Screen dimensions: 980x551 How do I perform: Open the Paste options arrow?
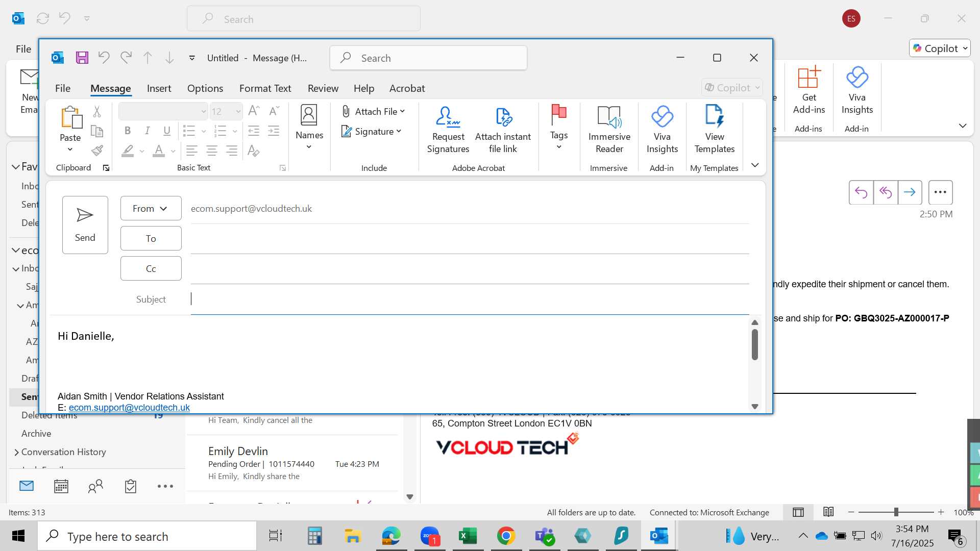click(x=70, y=149)
